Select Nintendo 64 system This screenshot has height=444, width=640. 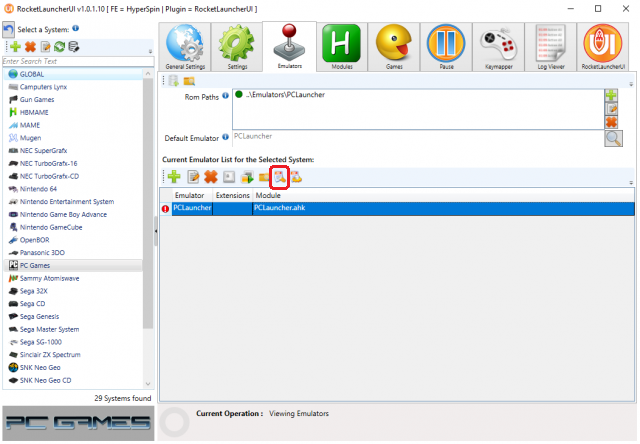[x=73, y=189]
